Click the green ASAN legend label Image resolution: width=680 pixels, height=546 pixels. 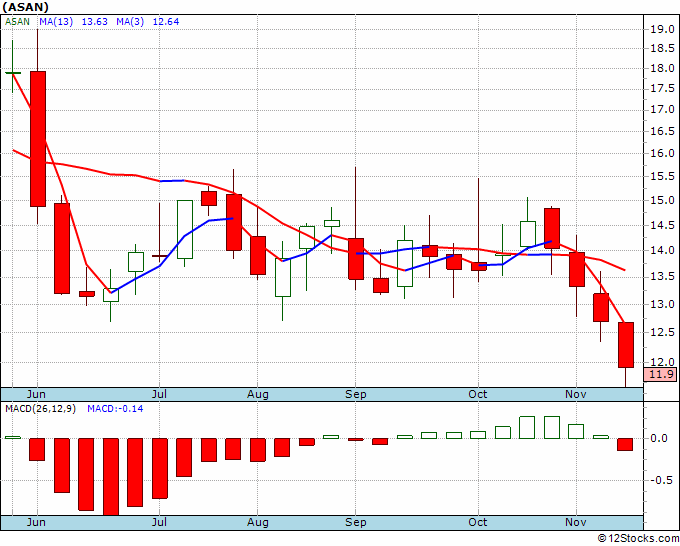(x=17, y=22)
